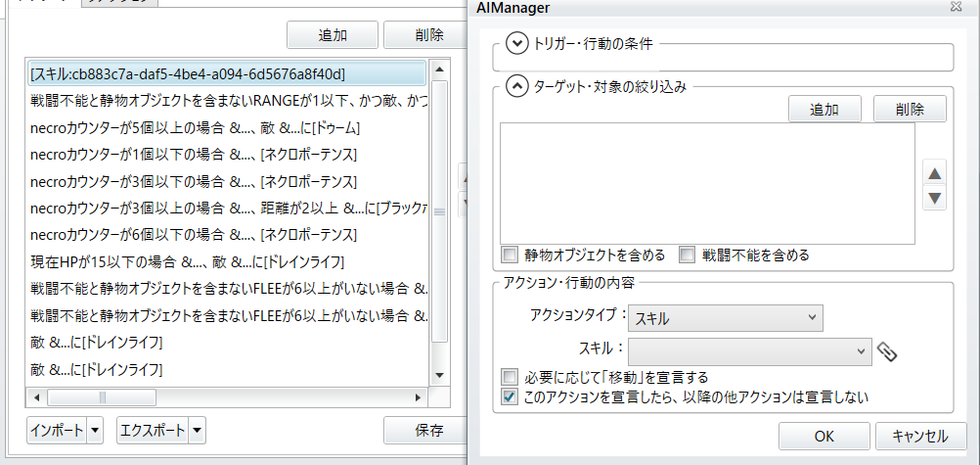Open the アクションタイプ dropdown
Image resolution: width=980 pixels, height=465 pixels.
726,317
